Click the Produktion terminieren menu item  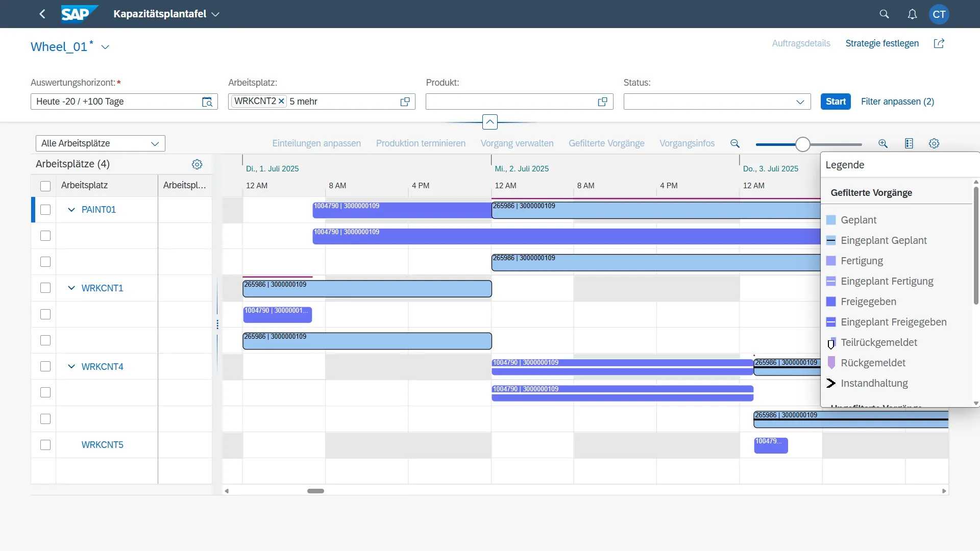(420, 143)
